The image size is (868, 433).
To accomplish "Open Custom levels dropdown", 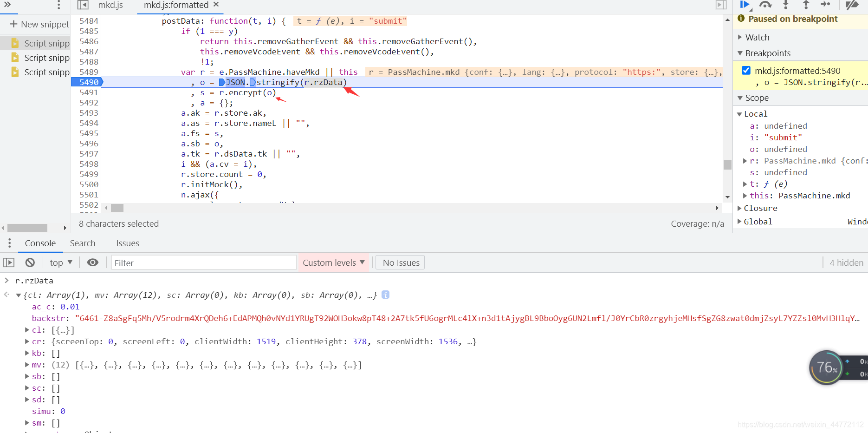I will pyautogui.click(x=334, y=262).
